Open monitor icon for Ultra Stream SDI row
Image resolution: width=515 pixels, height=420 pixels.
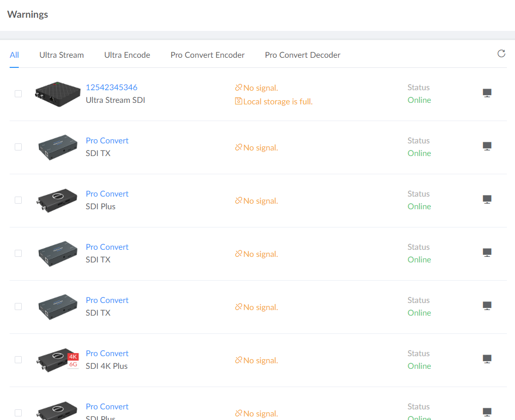[487, 93]
